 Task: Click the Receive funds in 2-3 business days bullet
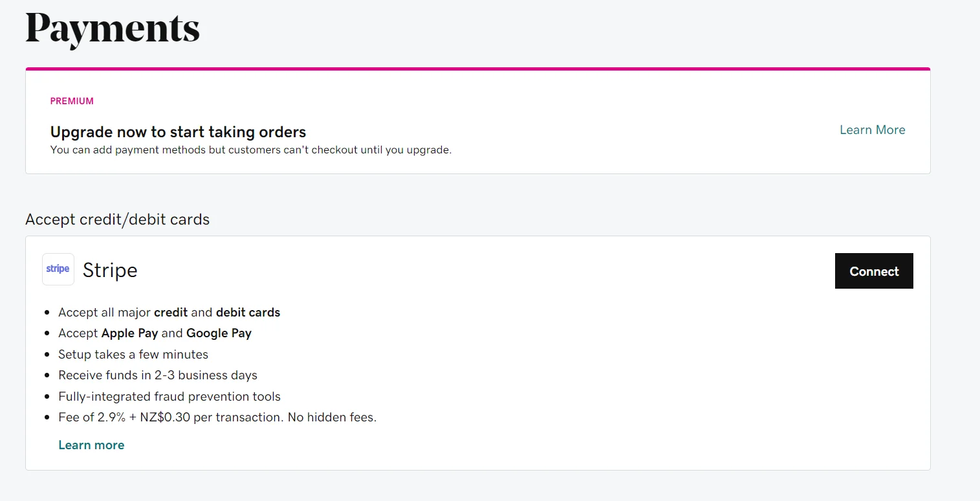(158, 375)
